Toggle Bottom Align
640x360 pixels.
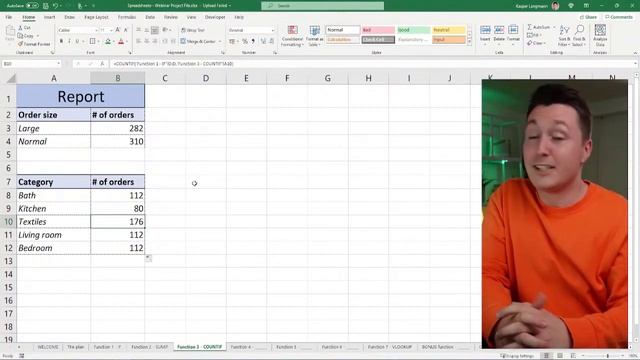pos(155,30)
